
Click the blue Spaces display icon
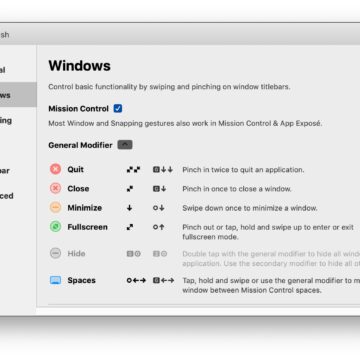[55, 280]
